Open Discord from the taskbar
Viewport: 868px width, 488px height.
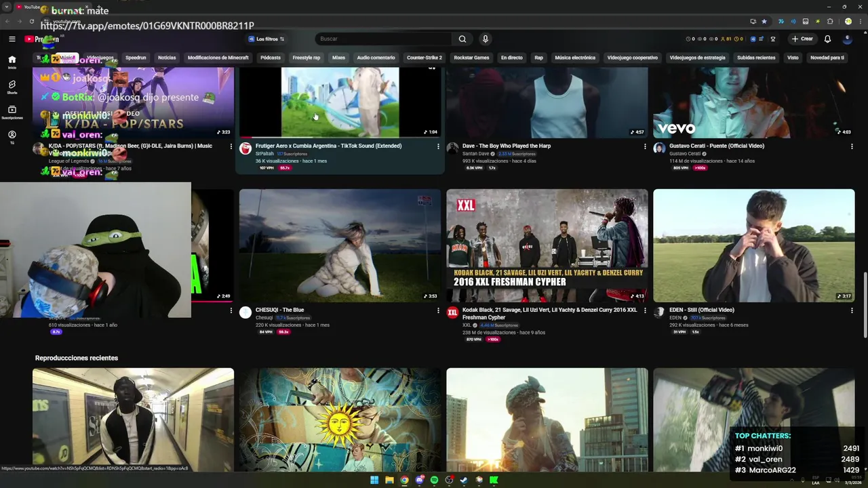[x=419, y=480]
